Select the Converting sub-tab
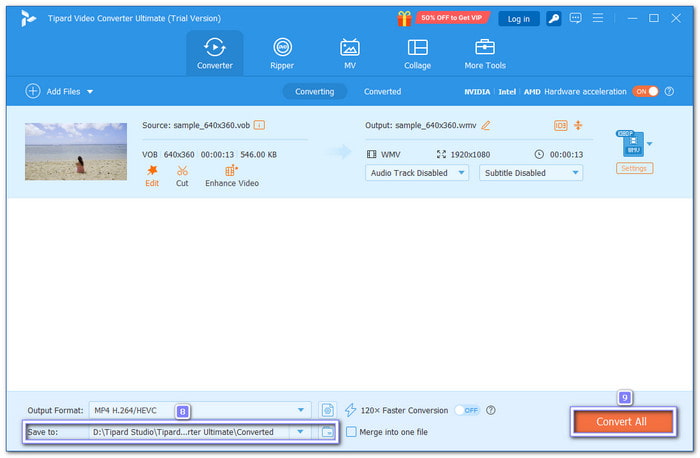Image resolution: width=700 pixels, height=458 pixels. [314, 92]
